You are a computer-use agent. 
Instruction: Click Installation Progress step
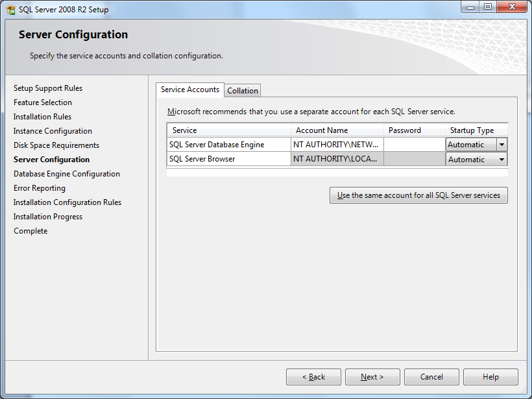[x=48, y=217]
